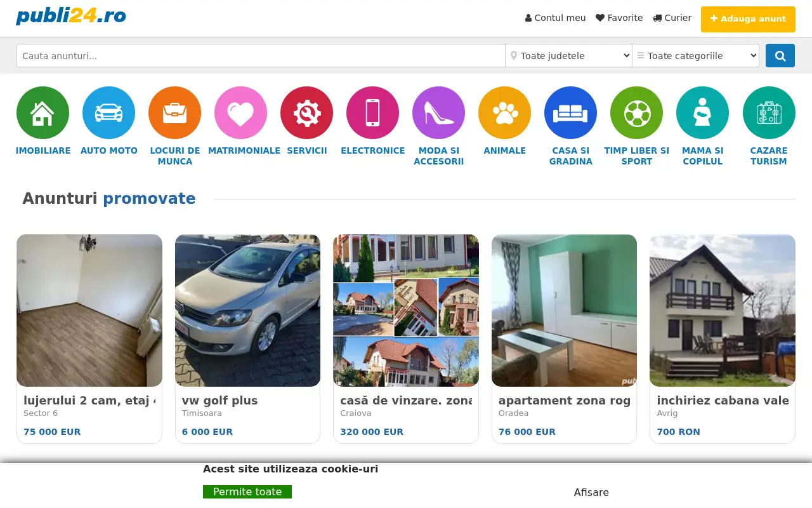Click the 75 000 EUR price
The height and width of the screenshot is (508, 812).
(52, 432)
